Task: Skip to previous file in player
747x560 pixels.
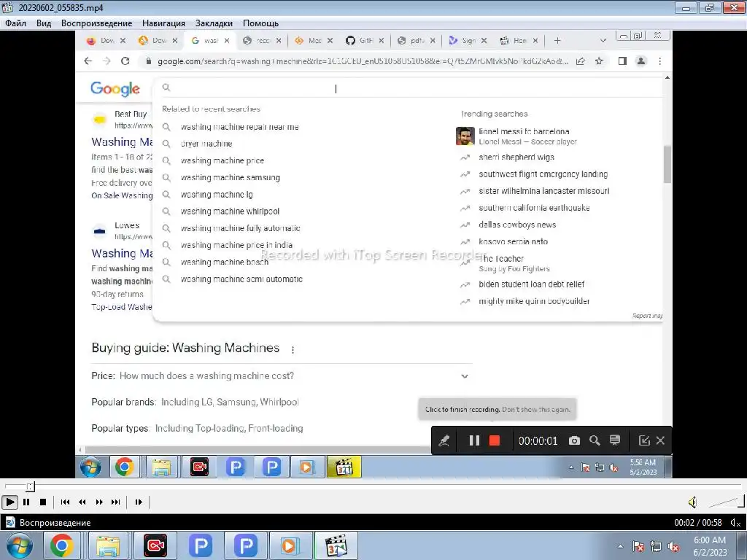Action: 65,502
